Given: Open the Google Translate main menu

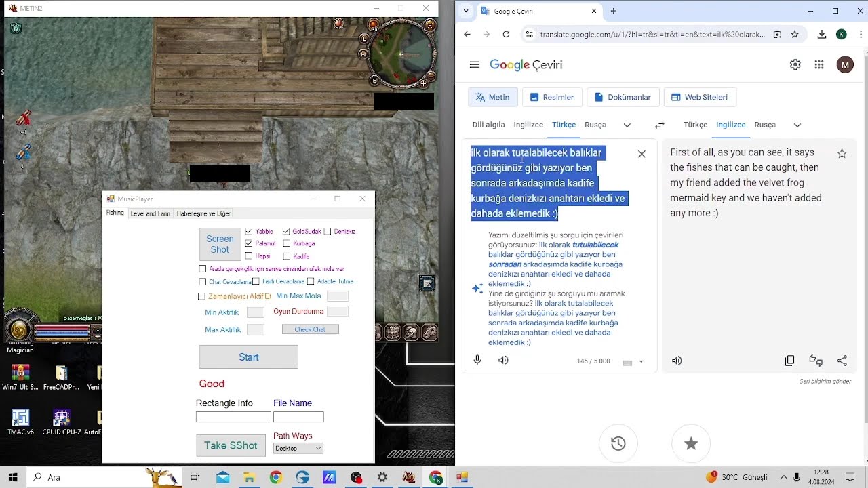Looking at the screenshot, I should [x=475, y=65].
